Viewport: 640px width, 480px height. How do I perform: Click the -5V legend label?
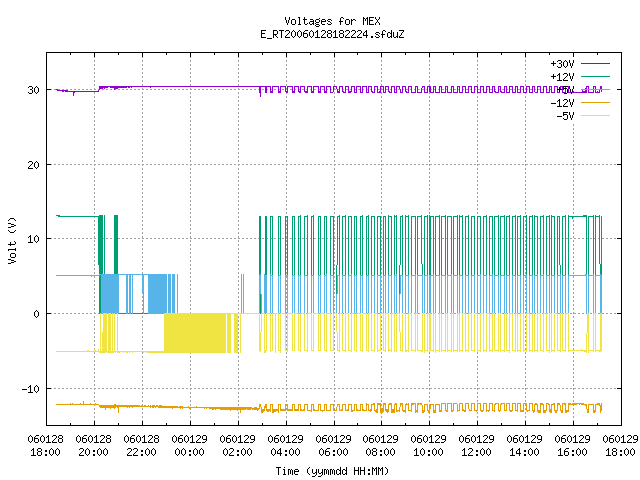[565, 116]
